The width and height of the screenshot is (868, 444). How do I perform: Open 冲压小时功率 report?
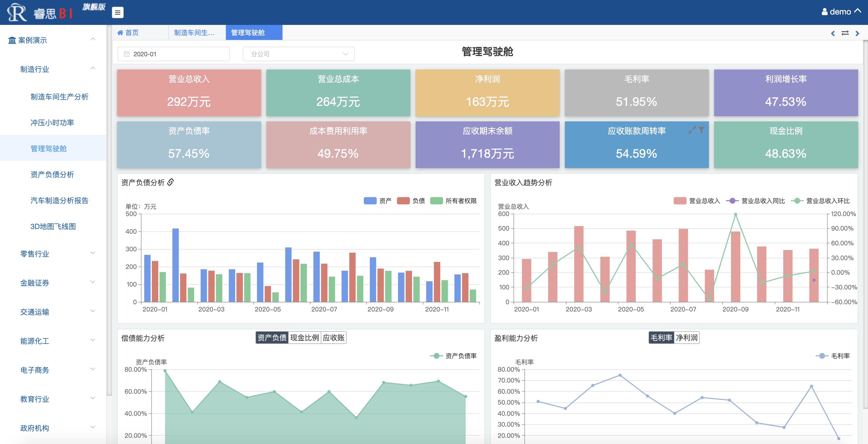click(52, 122)
